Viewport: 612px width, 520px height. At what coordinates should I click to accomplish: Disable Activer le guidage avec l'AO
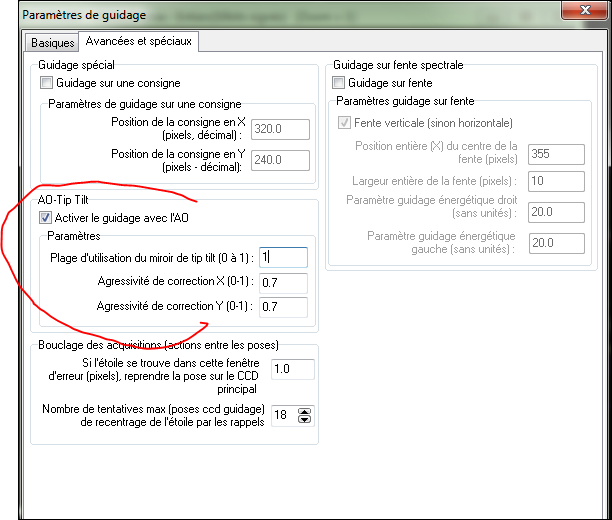pos(46,217)
